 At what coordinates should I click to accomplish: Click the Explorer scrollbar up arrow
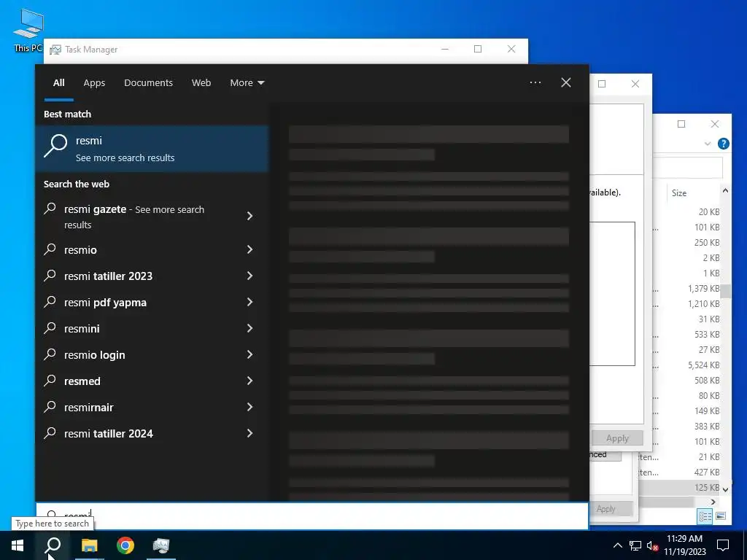(x=725, y=190)
